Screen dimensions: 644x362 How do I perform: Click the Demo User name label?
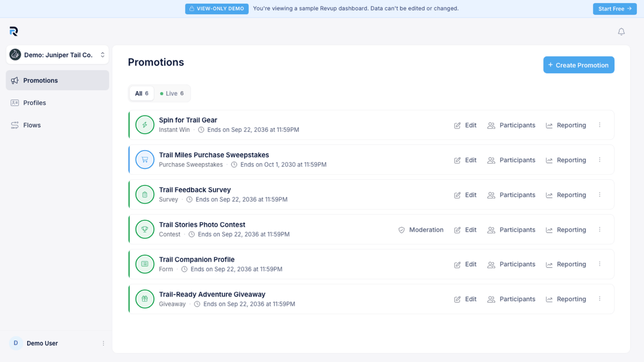pyautogui.click(x=42, y=343)
